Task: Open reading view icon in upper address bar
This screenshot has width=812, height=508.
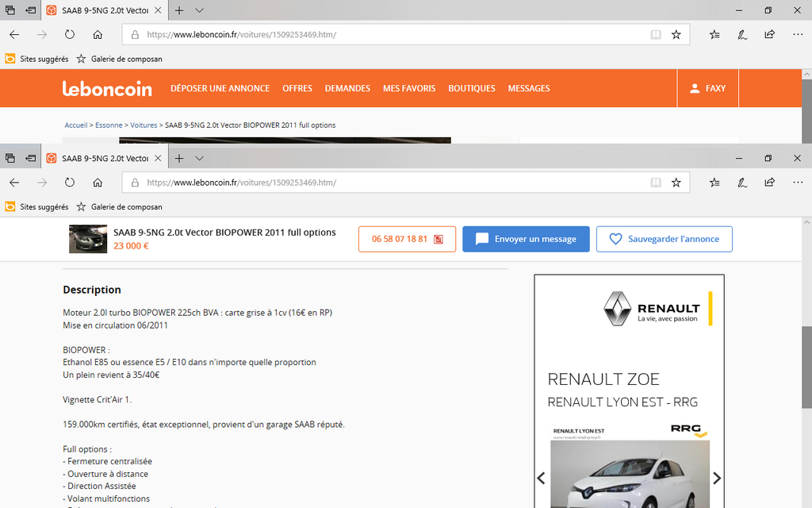Action: tap(656, 35)
